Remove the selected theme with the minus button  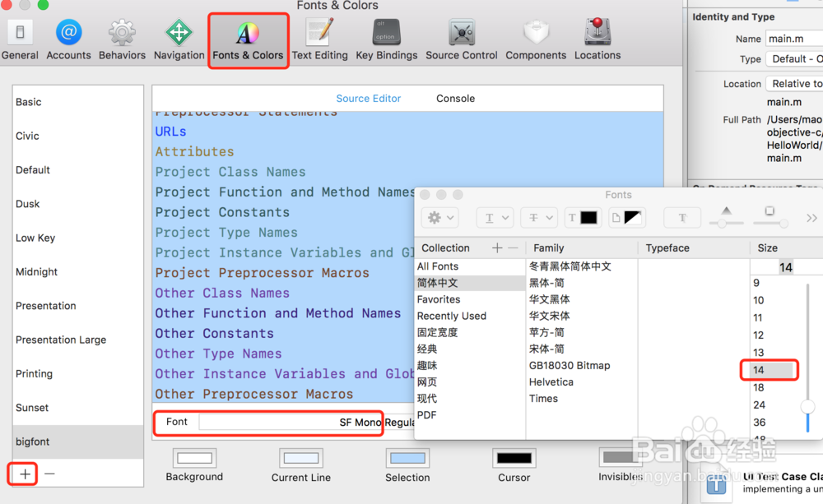coord(49,474)
